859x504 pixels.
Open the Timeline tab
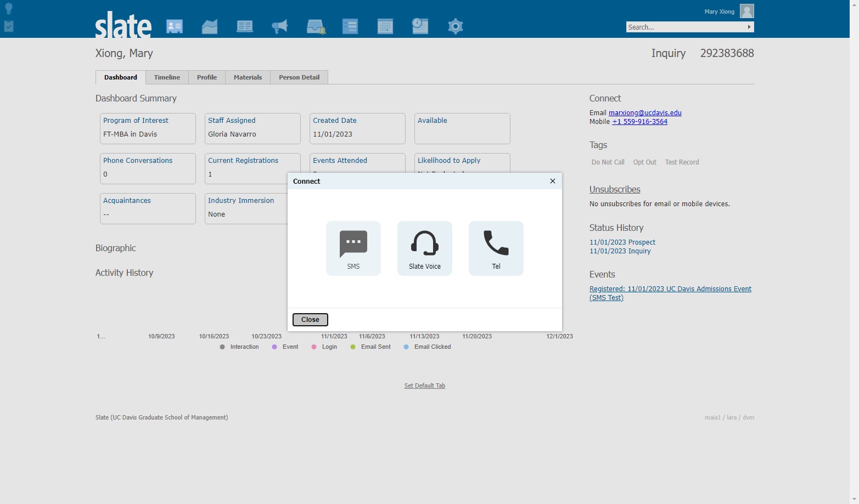167,77
